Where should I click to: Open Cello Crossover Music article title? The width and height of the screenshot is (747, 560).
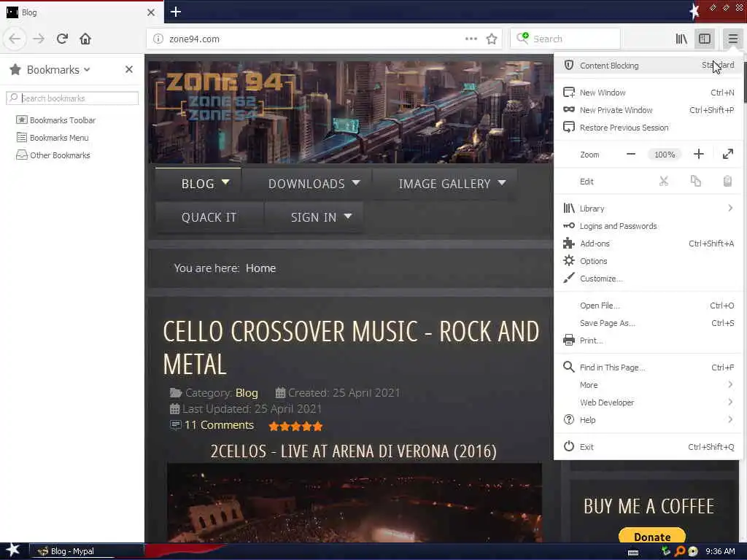click(x=351, y=348)
